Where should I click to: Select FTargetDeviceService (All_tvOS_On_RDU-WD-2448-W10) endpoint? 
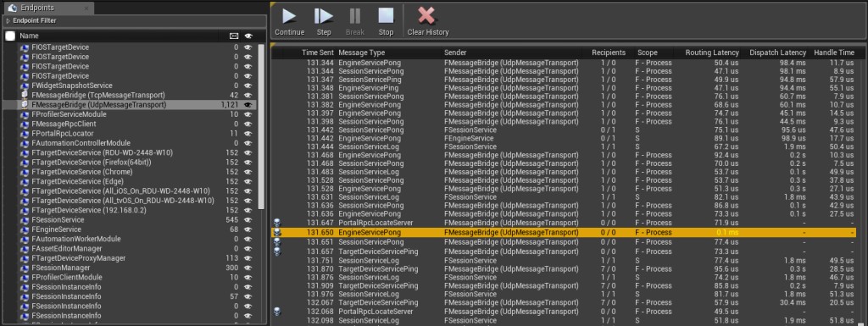[x=129, y=201]
